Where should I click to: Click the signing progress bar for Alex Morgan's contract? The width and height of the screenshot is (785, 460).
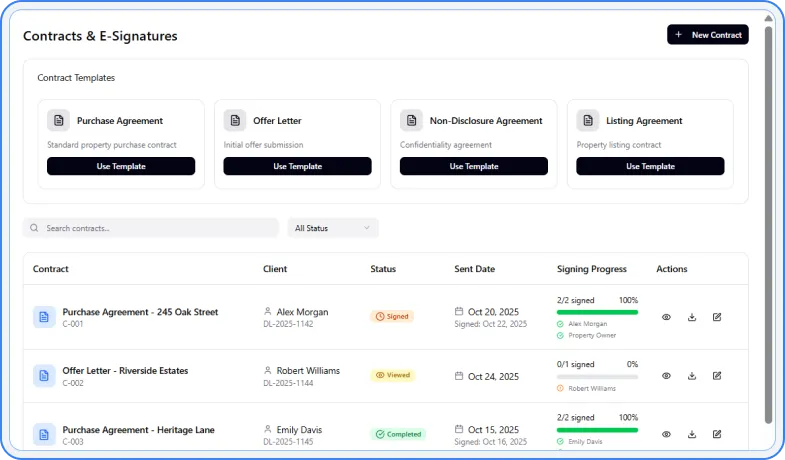coord(597,312)
